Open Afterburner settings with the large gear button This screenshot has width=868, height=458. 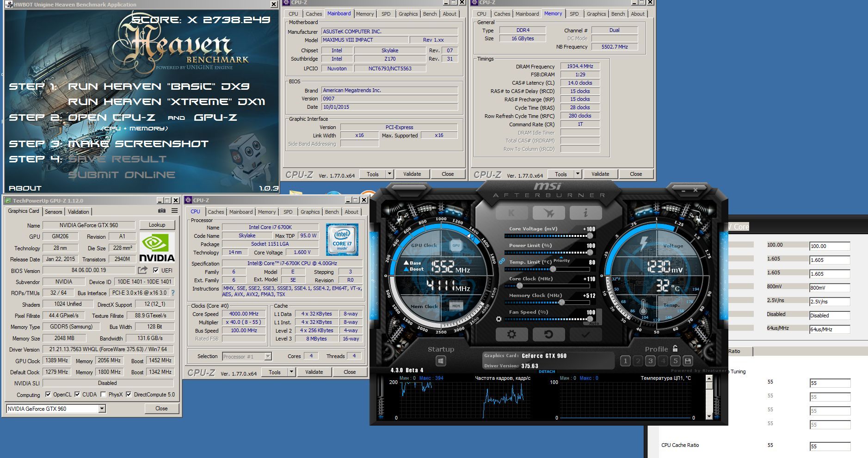tap(511, 334)
